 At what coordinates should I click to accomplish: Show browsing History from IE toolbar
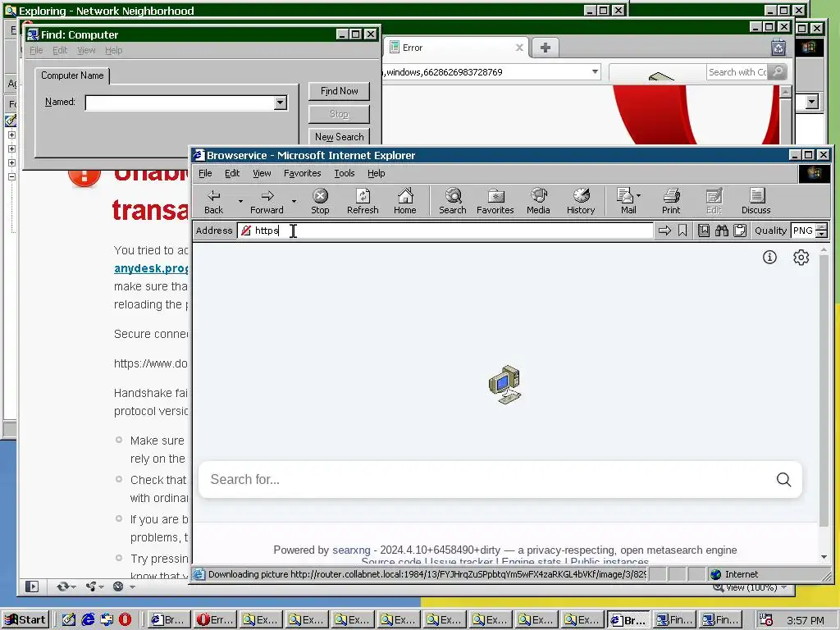pyautogui.click(x=581, y=201)
